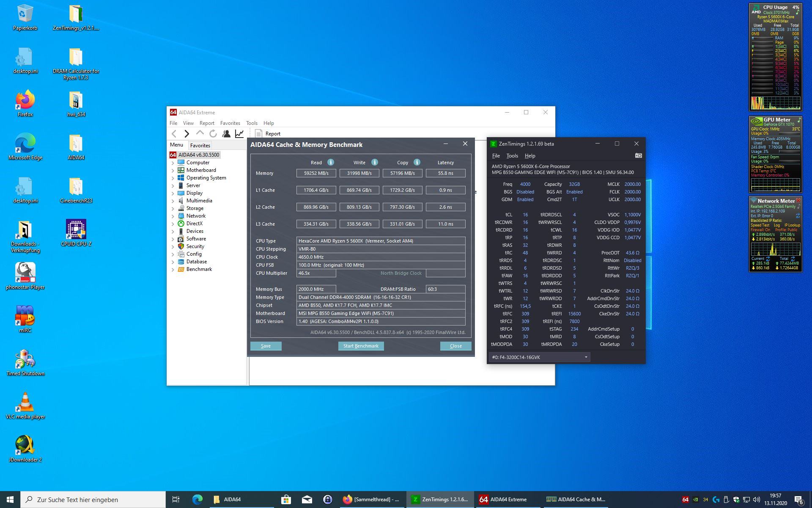Open the Firefox desktop shortcut
The image size is (812, 508).
tap(25, 104)
